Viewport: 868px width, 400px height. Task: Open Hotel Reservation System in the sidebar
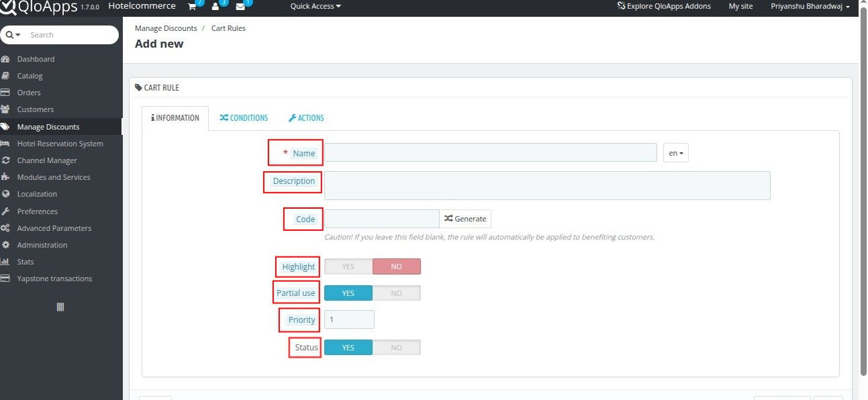tap(60, 144)
